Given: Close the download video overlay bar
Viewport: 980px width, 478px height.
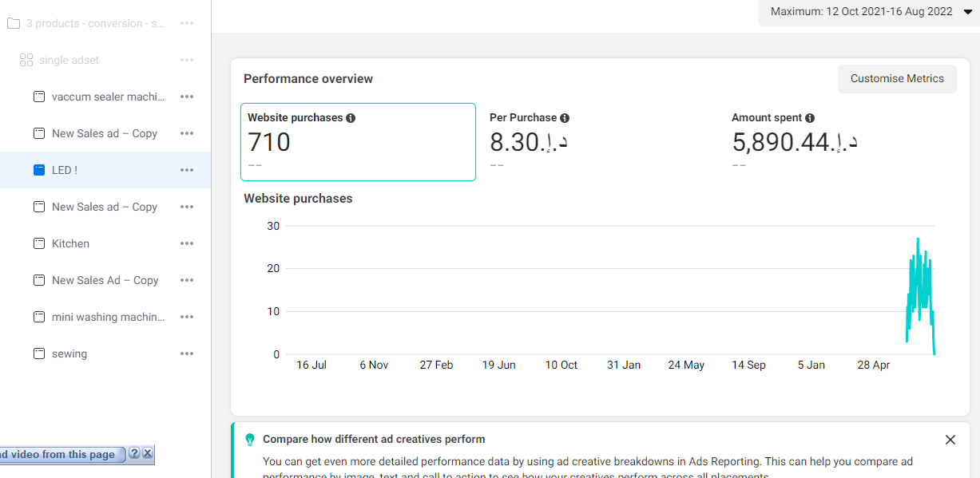Looking at the screenshot, I should coord(147,453).
